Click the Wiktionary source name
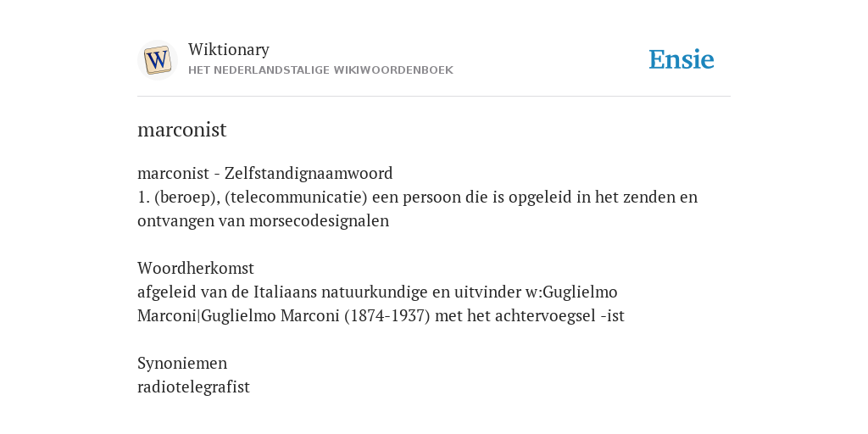Viewport: 868px width, 434px height. click(x=229, y=50)
